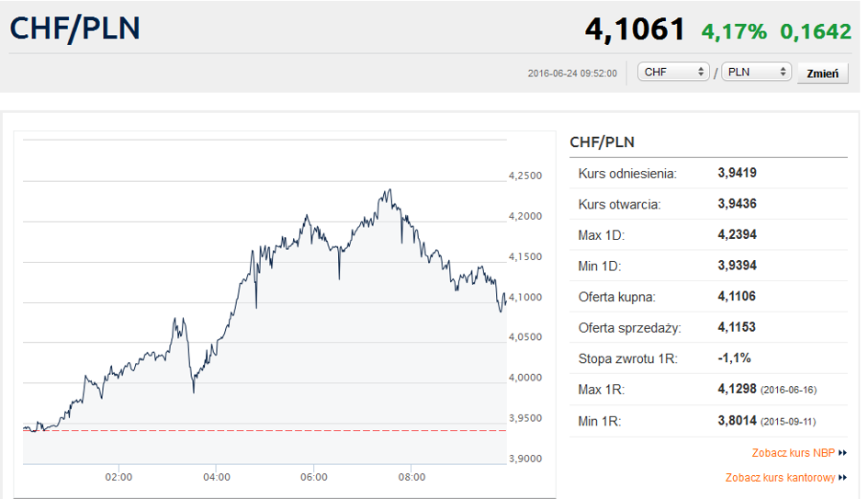Image resolution: width=868 pixels, height=499 pixels.
Task: Click the Min 1D value 3,9394
Action: point(737,266)
